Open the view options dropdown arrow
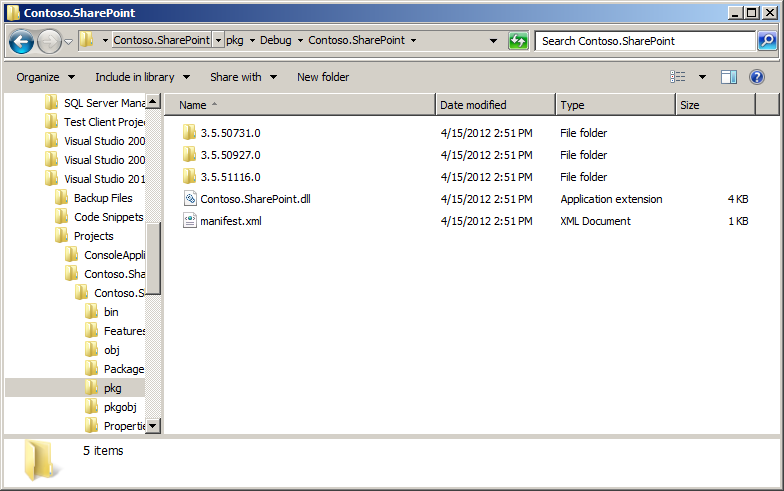Screen dimensions: 784x491 tap(702, 76)
